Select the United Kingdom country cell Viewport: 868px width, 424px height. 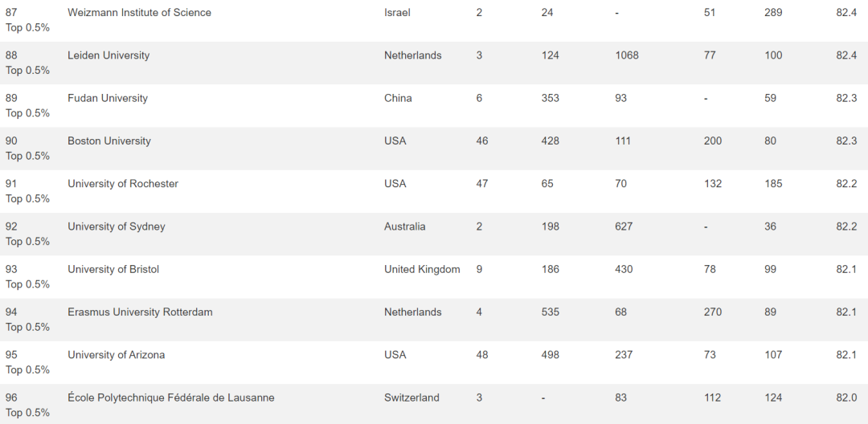click(423, 269)
